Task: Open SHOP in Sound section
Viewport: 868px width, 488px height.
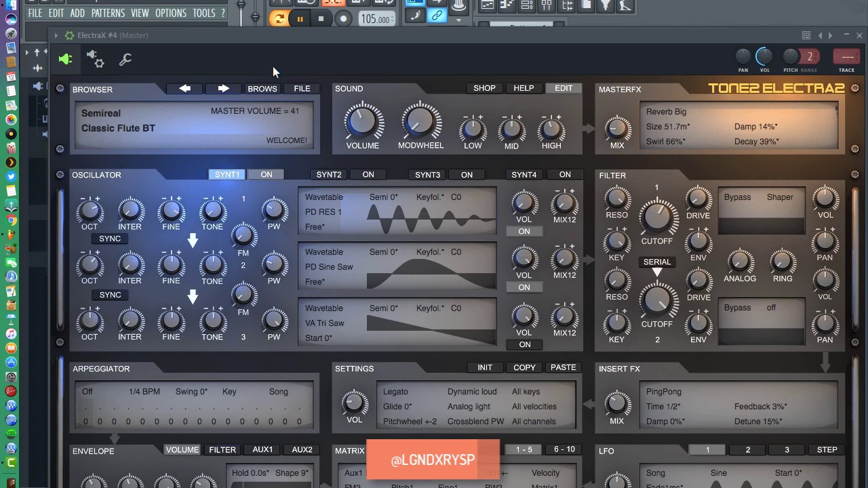Action: [484, 88]
